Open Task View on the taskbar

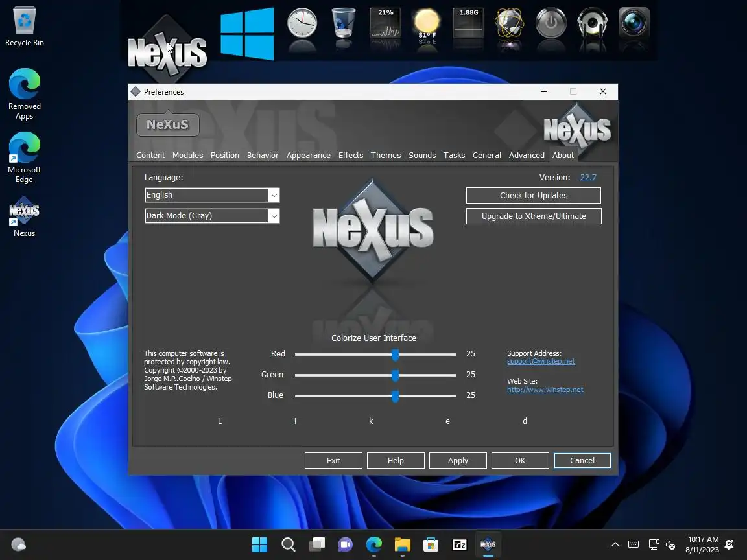coord(317,544)
